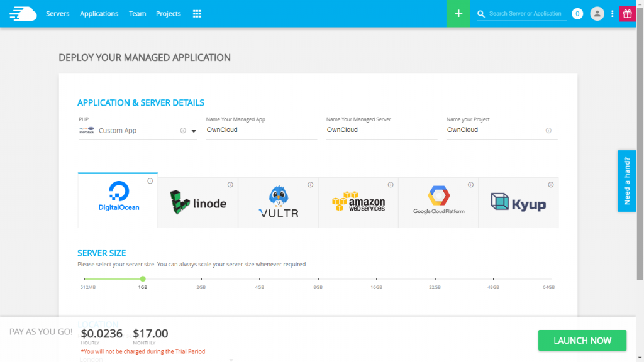Click the 16GB mark on server size slider
644x362 pixels.
(x=376, y=278)
